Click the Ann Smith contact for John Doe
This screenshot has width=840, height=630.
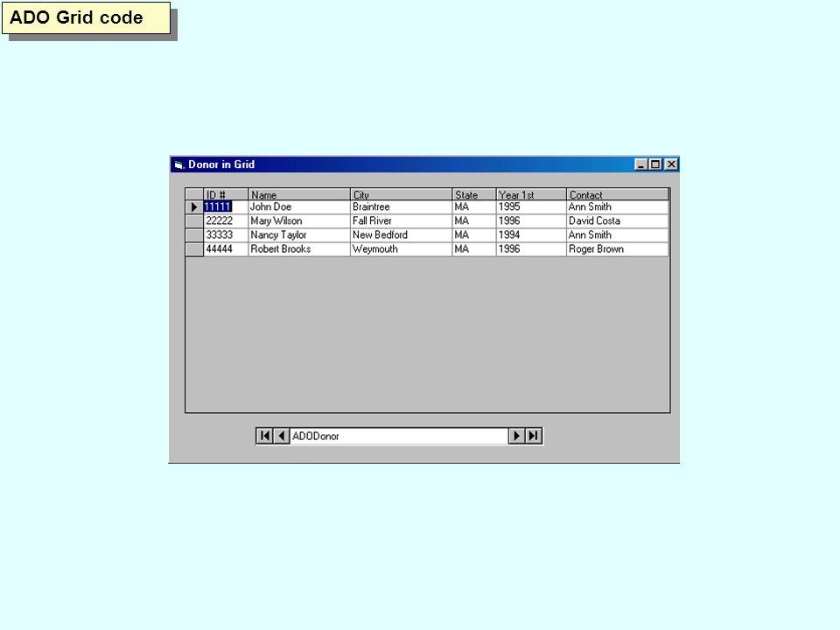point(618,206)
